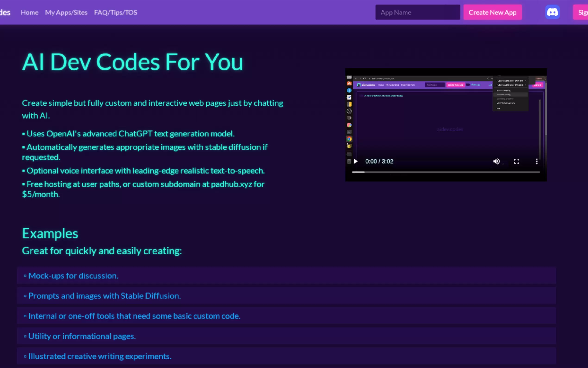Click the video timestamp 0:00 / 3:02
The image size is (588, 368).
[379, 161]
